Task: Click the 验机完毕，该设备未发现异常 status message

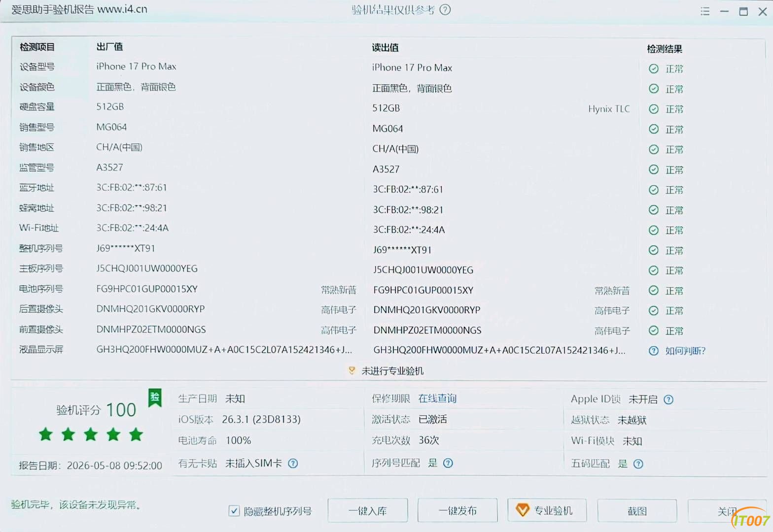Action: click(76, 504)
